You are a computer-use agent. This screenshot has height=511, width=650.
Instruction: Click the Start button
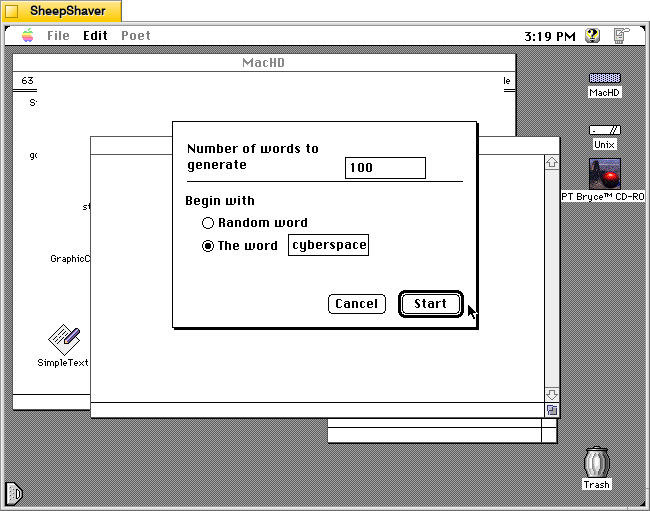pyautogui.click(x=431, y=304)
